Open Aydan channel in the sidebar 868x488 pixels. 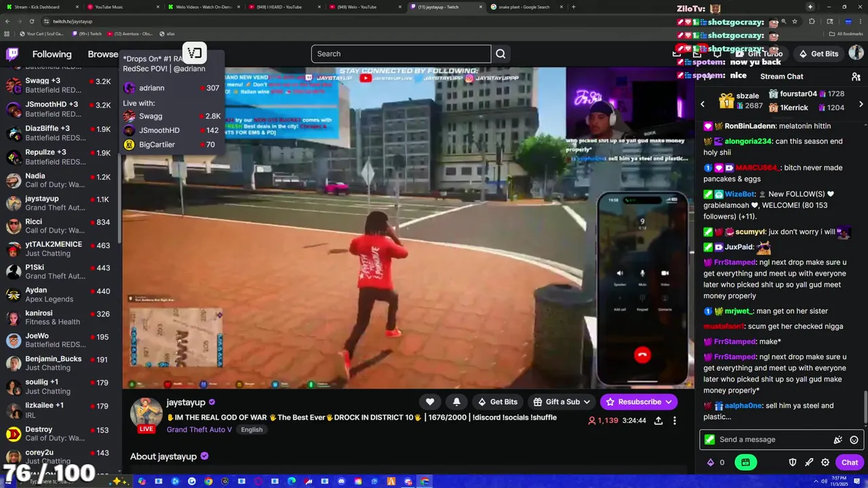60,295
